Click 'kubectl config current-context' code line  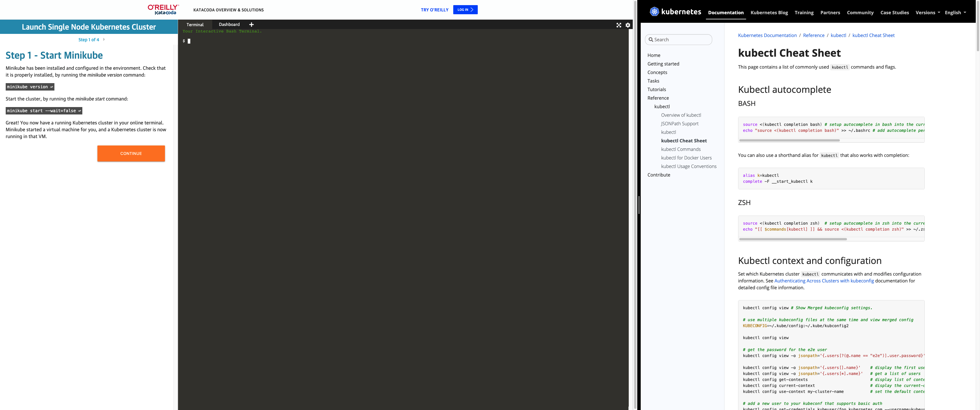pos(778,386)
